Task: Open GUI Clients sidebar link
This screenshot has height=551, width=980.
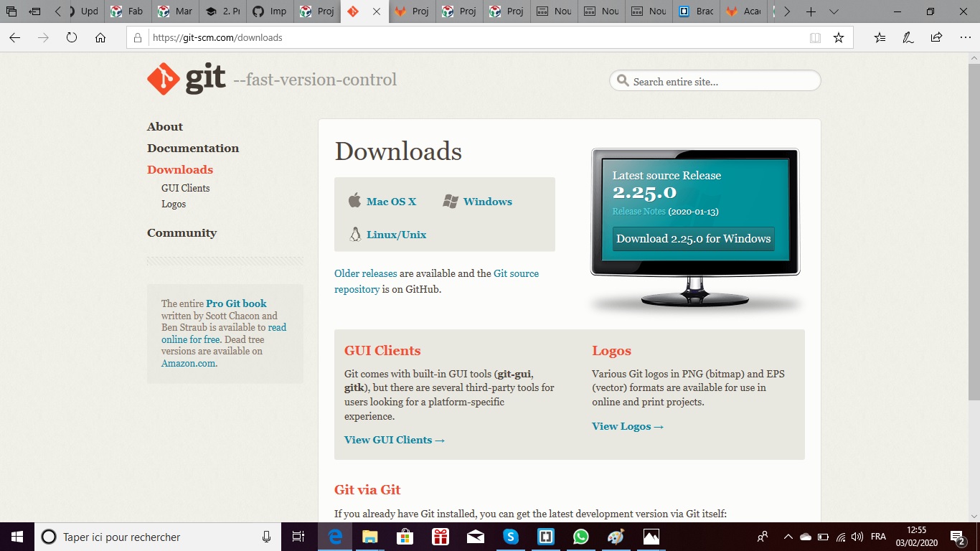Action: (186, 188)
